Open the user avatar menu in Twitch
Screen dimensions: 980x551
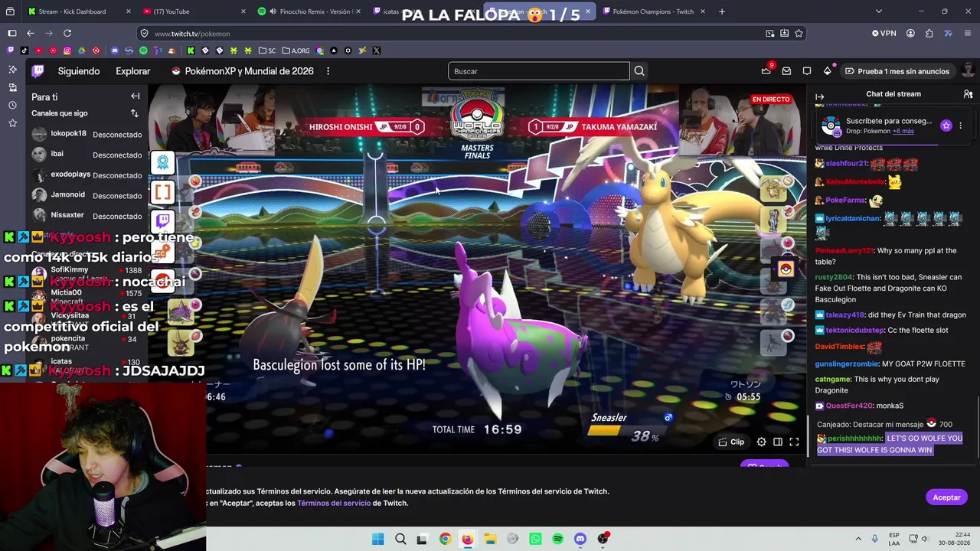[x=968, y=71]
